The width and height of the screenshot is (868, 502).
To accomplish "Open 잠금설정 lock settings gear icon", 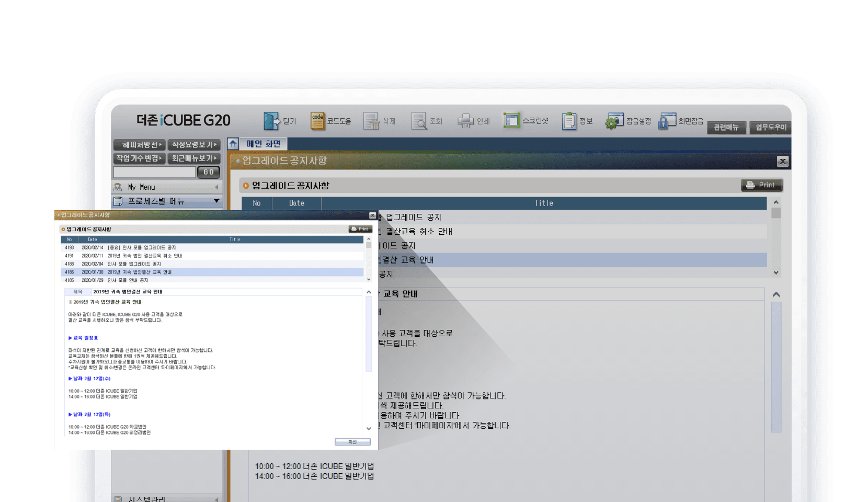I will (x=614, y=121).
